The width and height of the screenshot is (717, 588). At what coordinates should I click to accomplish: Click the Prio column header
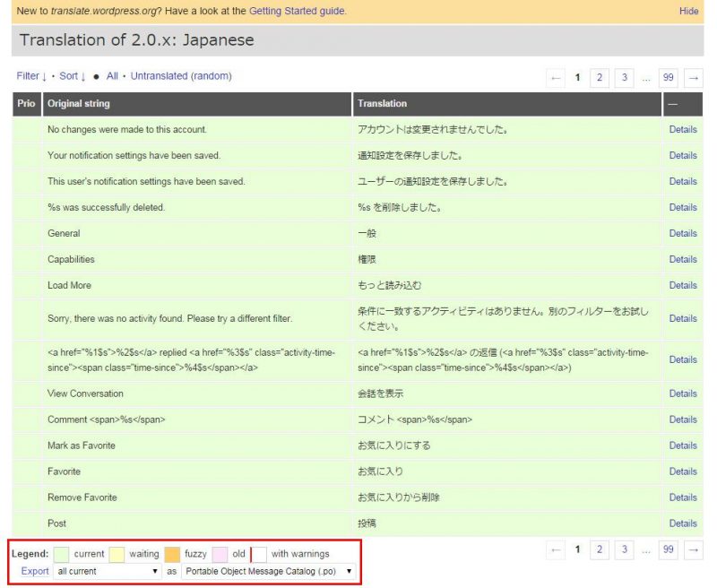coord(27,104)
